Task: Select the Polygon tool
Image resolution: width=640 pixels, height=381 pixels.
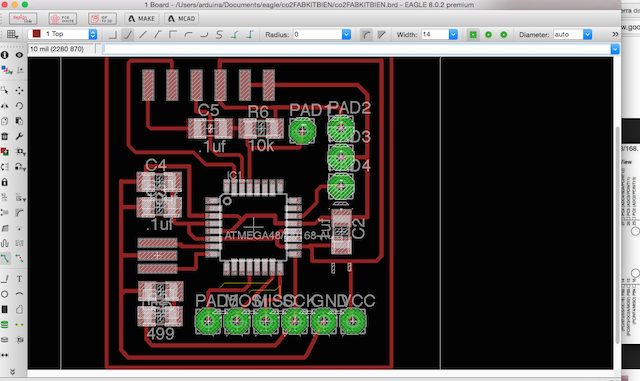Action: point(19,309)
